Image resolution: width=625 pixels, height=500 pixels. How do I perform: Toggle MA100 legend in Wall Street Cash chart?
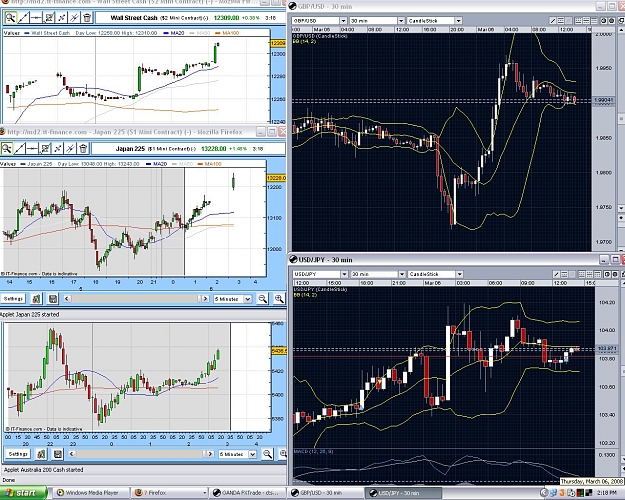pyautogui.click(x=227, y=33)
